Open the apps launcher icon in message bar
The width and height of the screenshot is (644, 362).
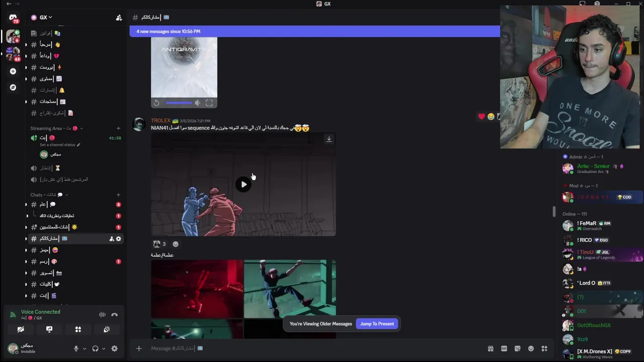[544, 348]
